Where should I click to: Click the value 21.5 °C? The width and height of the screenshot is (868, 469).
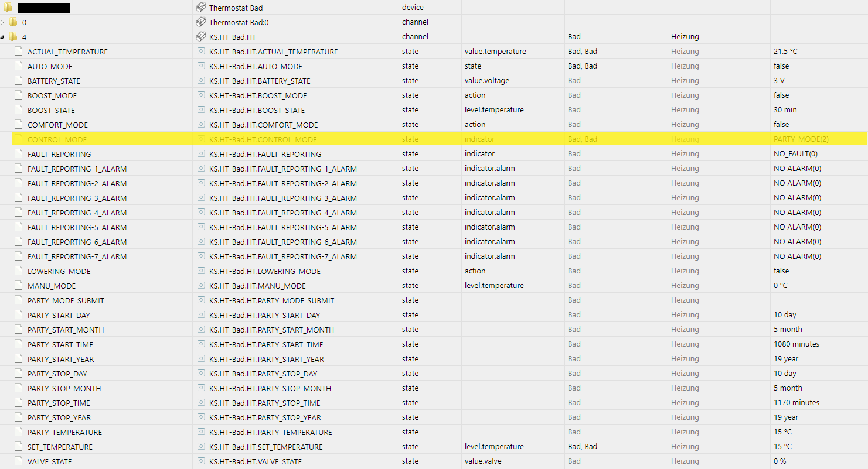click(785, 52)
